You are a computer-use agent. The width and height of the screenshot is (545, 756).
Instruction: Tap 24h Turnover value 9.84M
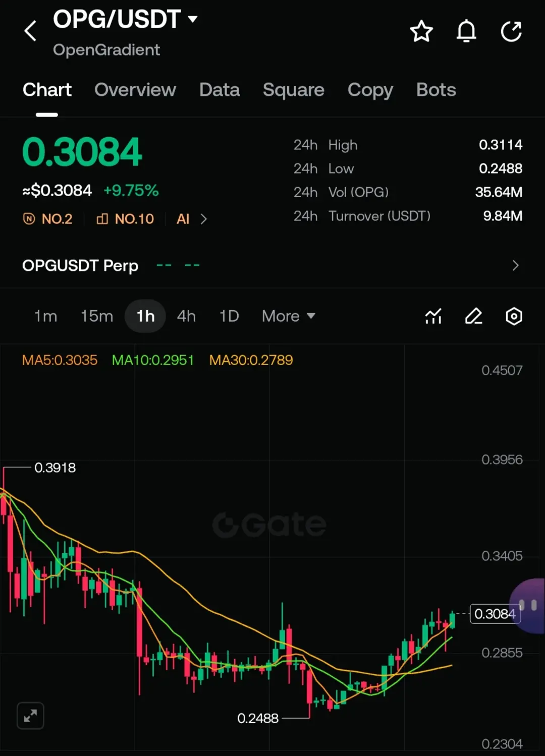tap(503, 216)
